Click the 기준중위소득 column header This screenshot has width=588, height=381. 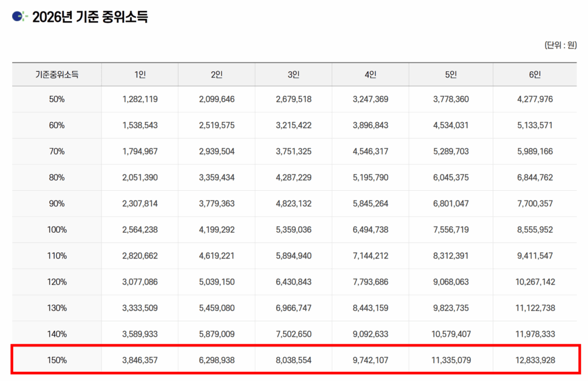pyautogui.click(x=57, y=74)
